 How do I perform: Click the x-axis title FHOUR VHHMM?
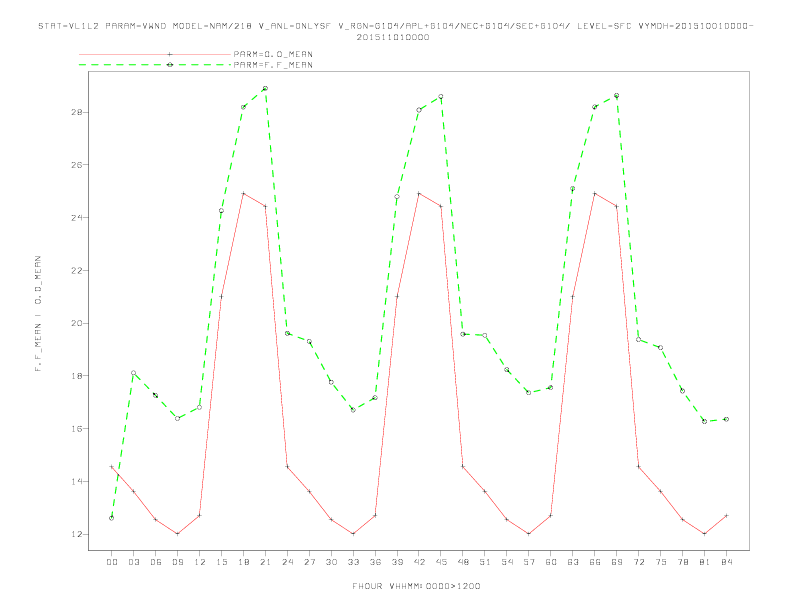click(416, 586)
